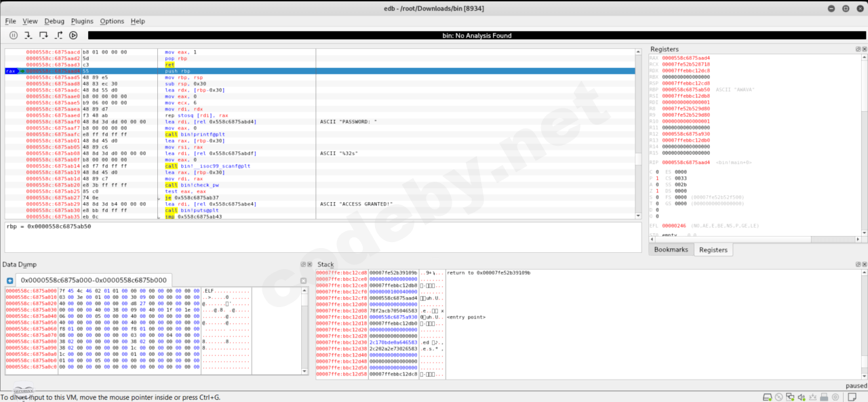Viewport: 868px width, 402px height.
Task: Select the 0x0000558c6875a000-0x0000558c6875b000 dump tab
Action: click(x=94, y=280)
